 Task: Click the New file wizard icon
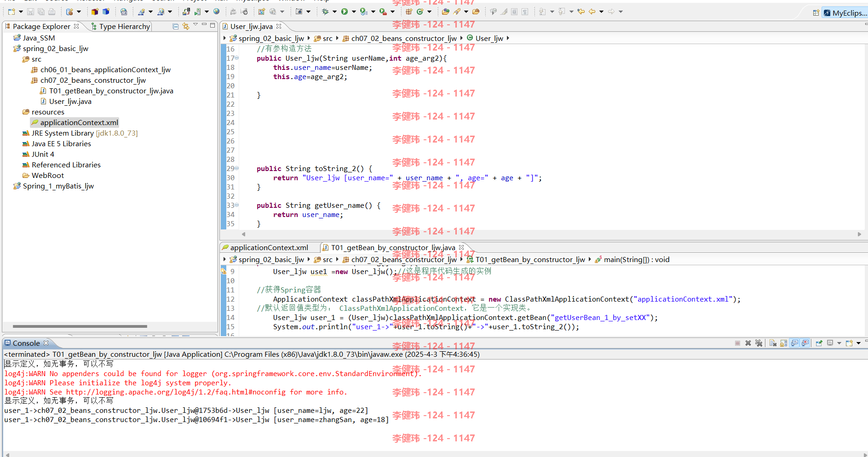[x=11, y=11]
